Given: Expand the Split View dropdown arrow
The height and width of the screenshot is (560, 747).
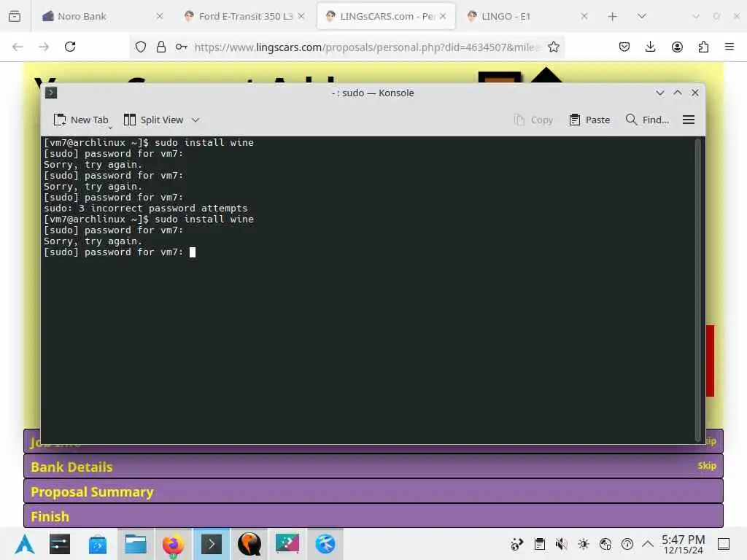Looking at the screenshot, I should (x=196, y=120).
